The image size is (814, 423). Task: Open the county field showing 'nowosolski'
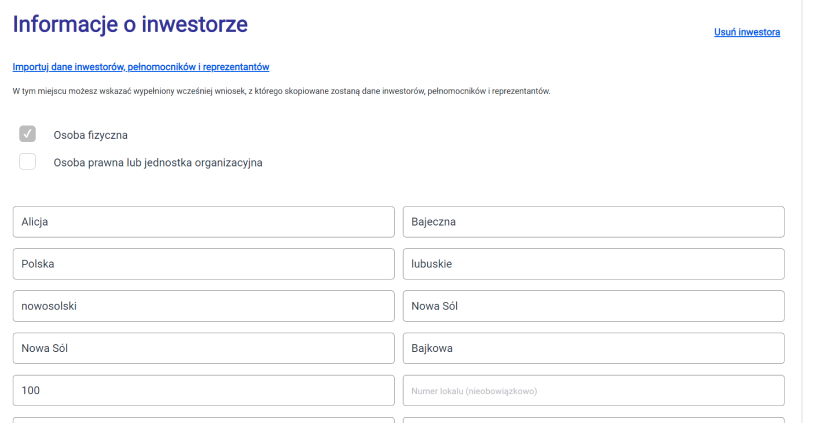[x=203, y=306]
